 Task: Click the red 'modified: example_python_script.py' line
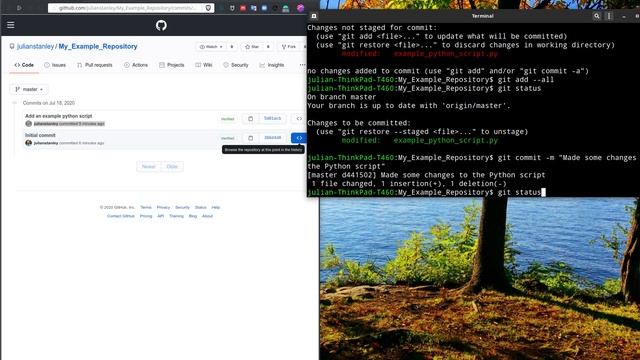coord(420,54)
